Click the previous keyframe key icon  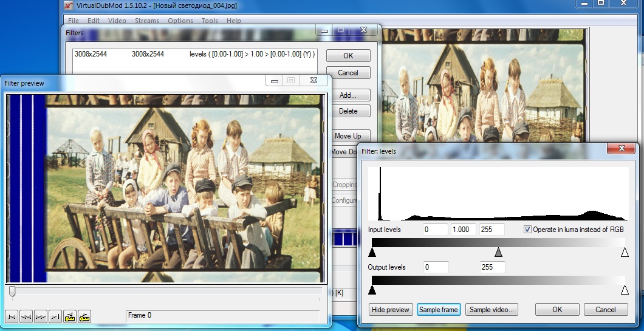pyautogui.click(x=70, y=316)
